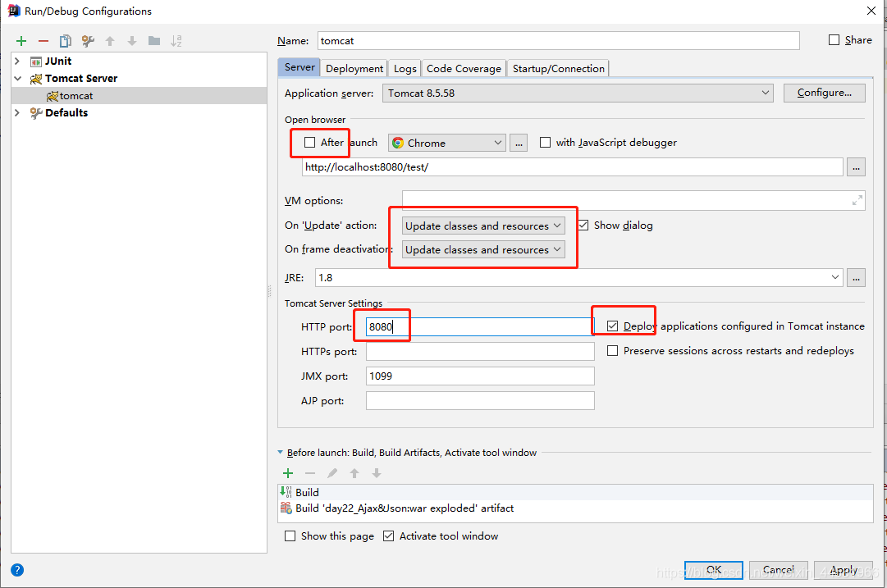Move the configuration down in the top toolbar
Viewport: 887px width, 588px height.
tap(132, 41)
